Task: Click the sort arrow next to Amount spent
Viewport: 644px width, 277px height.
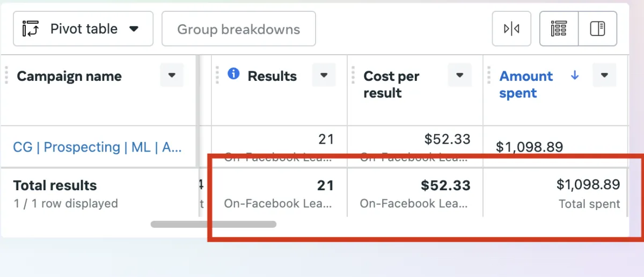Action: coord(575,76)
